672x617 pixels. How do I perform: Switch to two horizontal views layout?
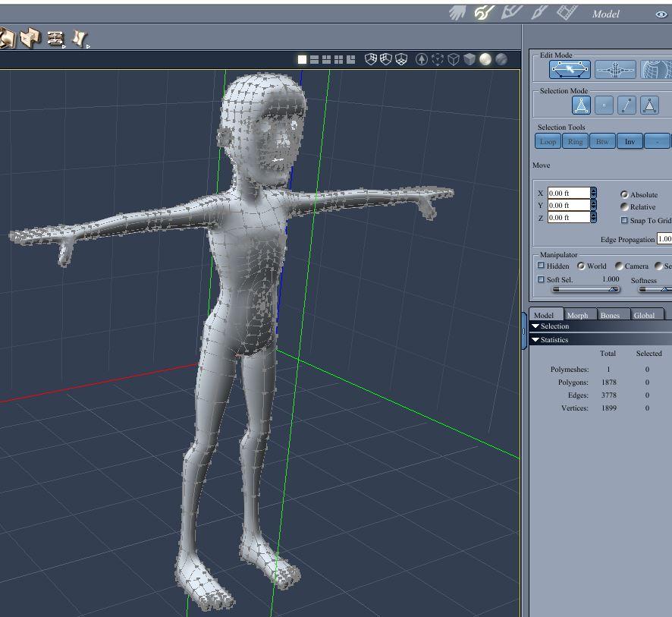[314, 59]
